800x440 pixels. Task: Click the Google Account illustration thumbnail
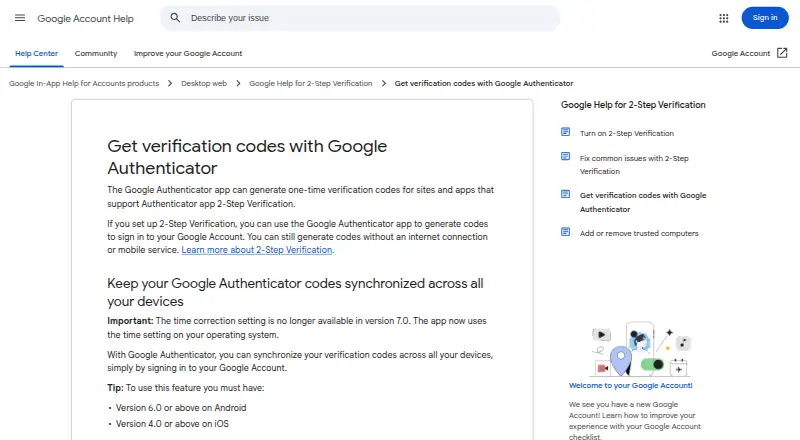point(641,349)
